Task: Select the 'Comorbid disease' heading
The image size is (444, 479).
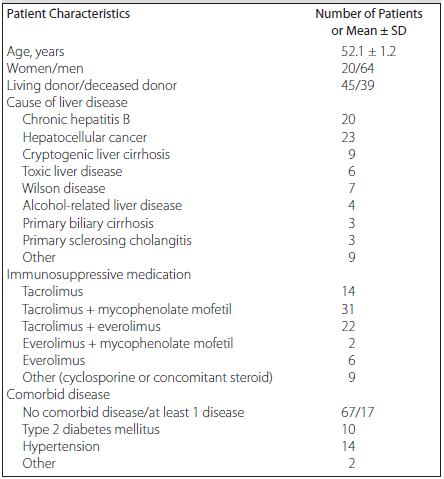Action: [58, 394]
